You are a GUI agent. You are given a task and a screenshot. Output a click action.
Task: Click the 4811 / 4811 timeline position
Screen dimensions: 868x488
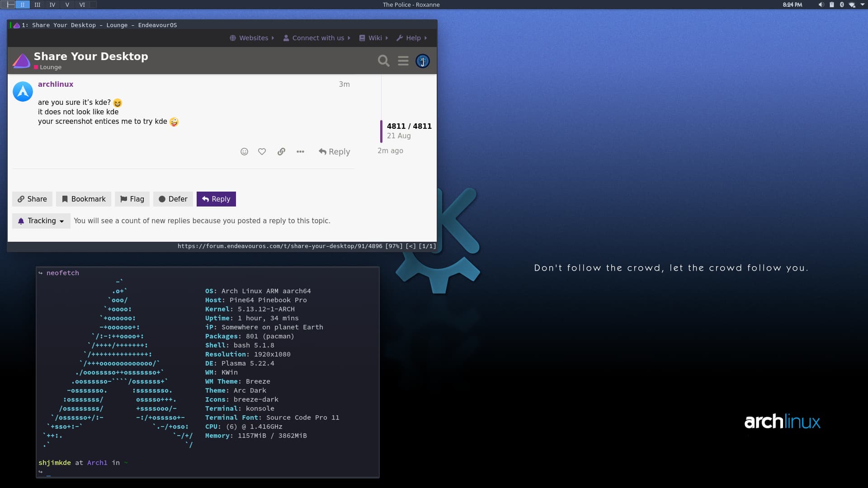409,126
